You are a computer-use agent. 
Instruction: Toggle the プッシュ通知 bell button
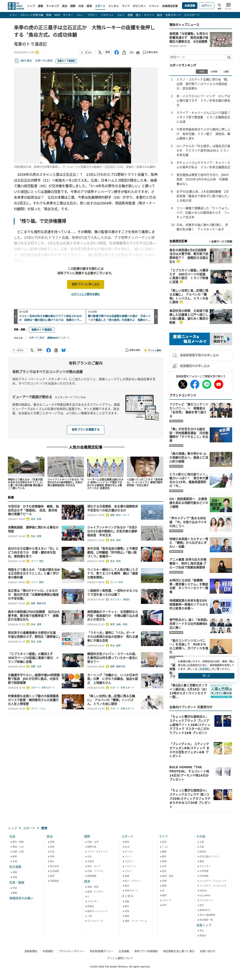click(152, 350)
